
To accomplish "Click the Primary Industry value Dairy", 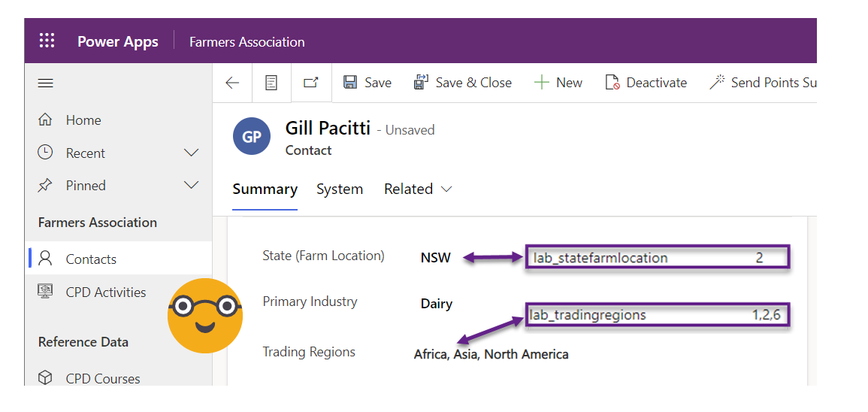I will pyautogui.click(x=437, y=304).
